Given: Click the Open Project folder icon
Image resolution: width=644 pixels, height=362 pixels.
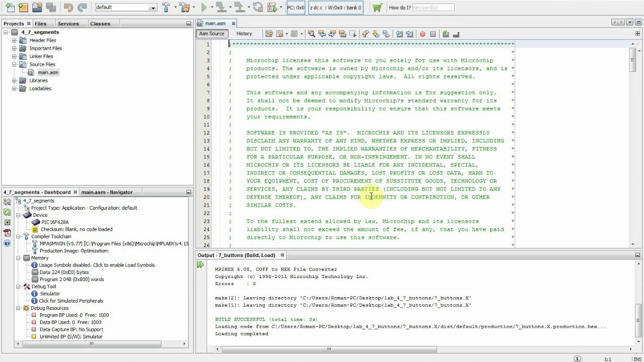Looking at the screenshot, I should click(37, 8).
